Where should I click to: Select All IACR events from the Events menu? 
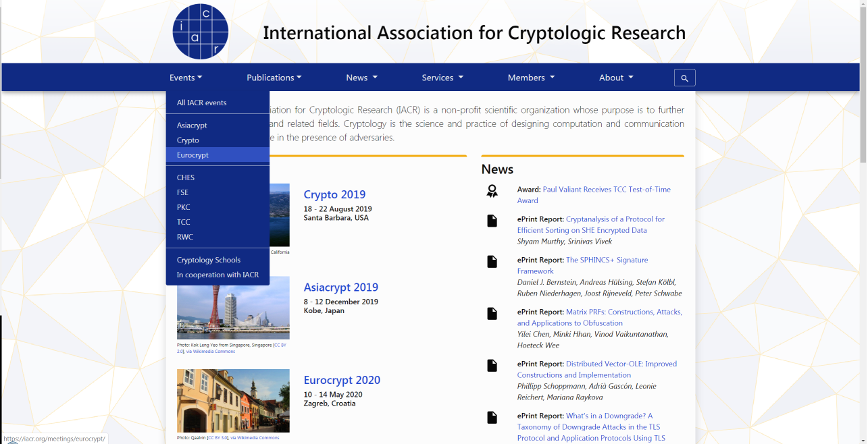(x=202, y=101)
